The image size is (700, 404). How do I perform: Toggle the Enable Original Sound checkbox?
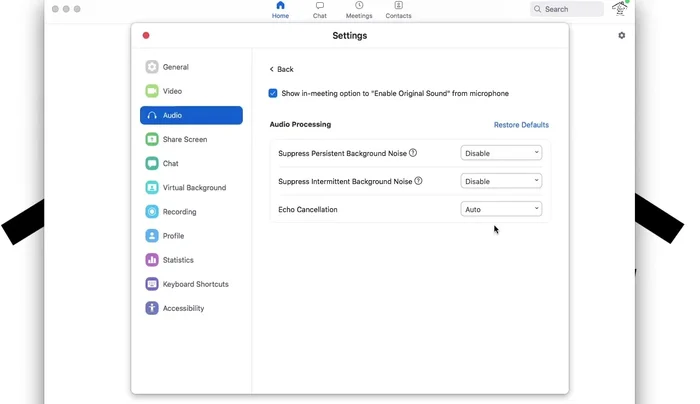[x=273, y=93]
